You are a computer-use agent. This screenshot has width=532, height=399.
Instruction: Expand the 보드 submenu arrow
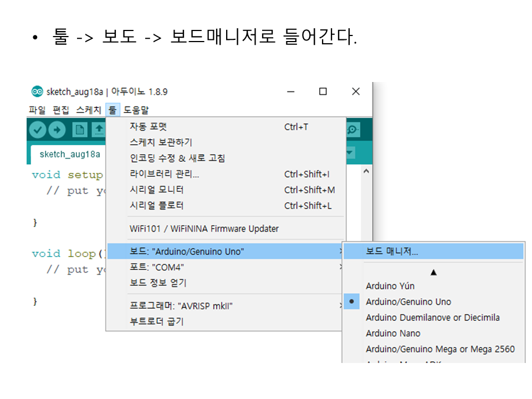341,252
